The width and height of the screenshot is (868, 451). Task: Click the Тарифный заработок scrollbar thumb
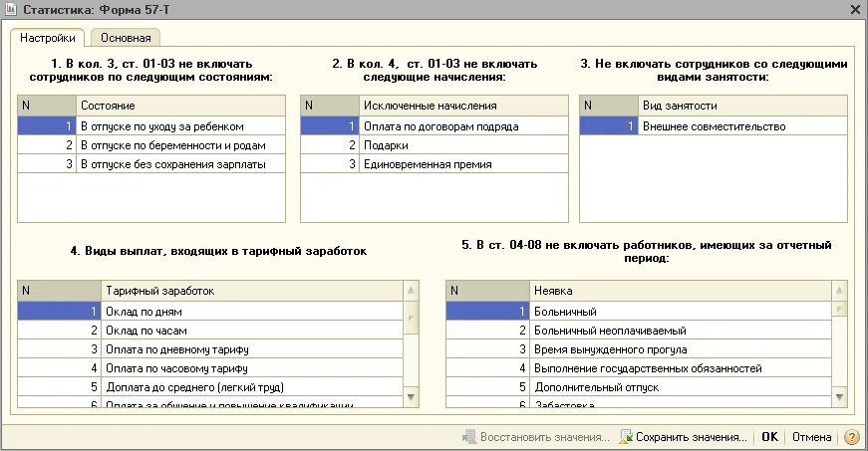[411, 317]
